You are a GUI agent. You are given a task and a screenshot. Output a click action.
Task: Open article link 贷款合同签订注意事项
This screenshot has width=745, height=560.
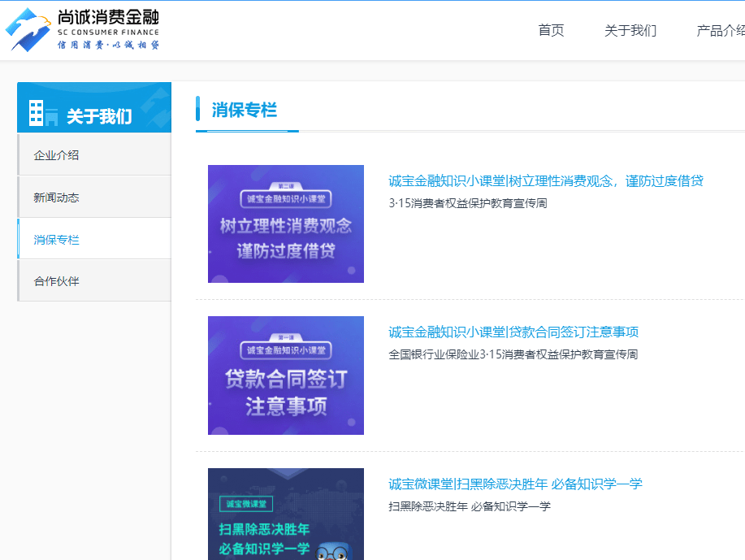[x=513, y=332]
